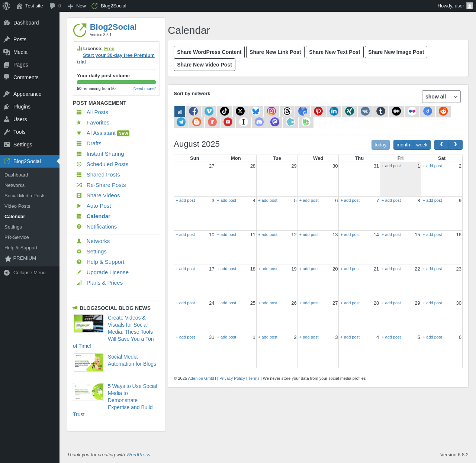Image resolution: width=476 pixels, height=463 pixels.
Task: Filter calendar by Diigo network icon
Action: click(428, 111)
